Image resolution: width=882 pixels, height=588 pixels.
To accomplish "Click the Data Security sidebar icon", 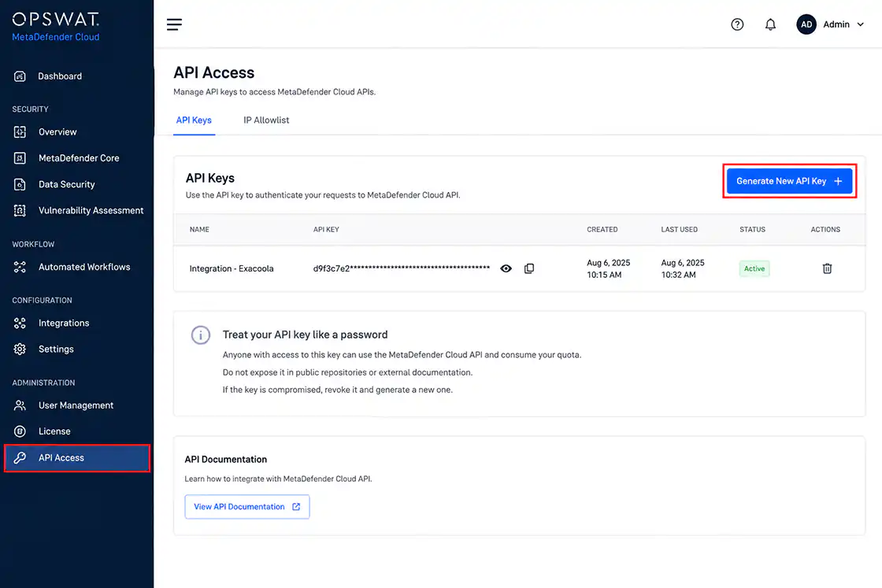I will point(20,184).
